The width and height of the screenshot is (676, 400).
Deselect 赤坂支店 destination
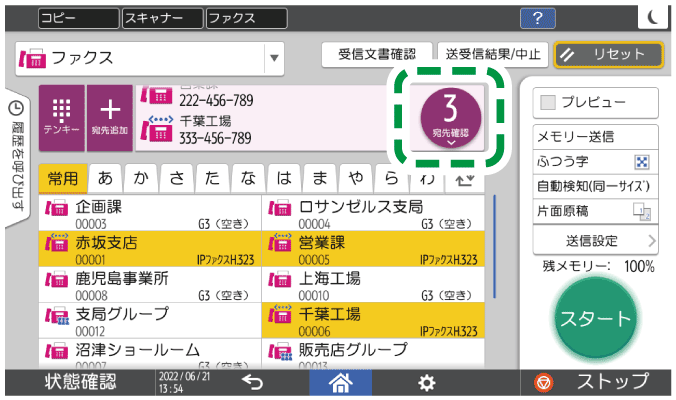[150, 249]
